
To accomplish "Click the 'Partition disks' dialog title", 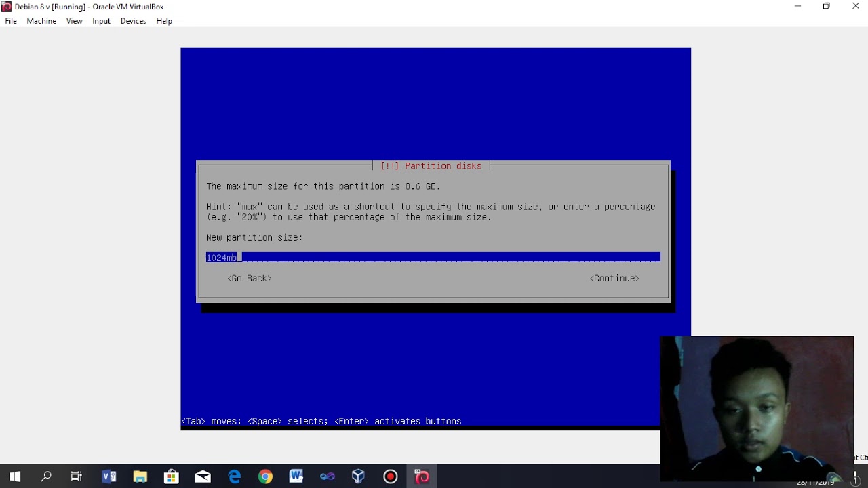I will point(431,166).
